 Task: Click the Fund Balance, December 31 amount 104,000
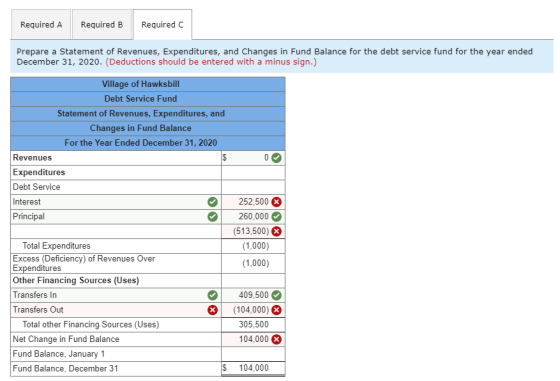tap(253, 368)
